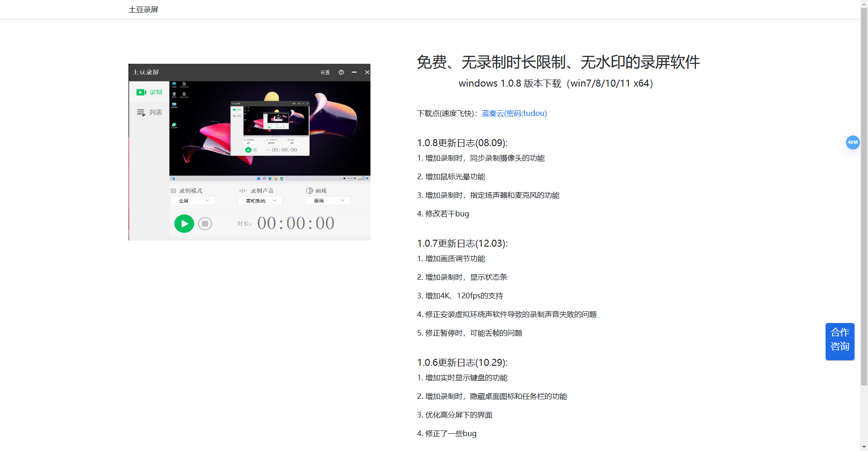Click the 下载点(速度飞快) label
Screen dimensions: 868x451
point(447,113)
